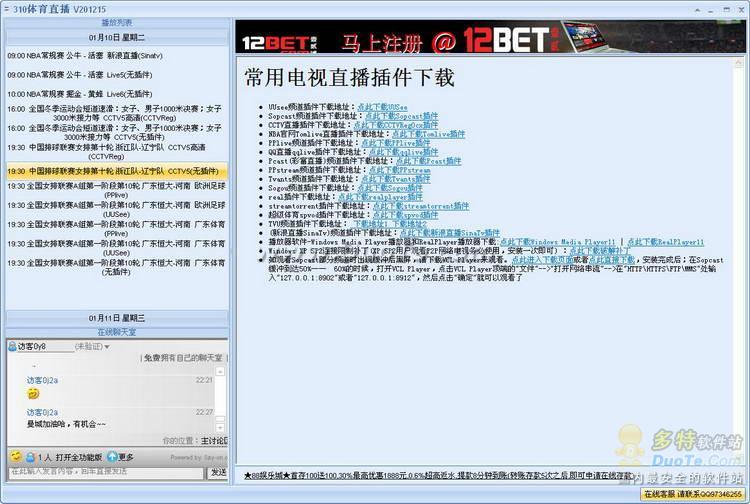Click chat scrollbar down arrow
The image size is (750, 504).
[x=220, y=428]
